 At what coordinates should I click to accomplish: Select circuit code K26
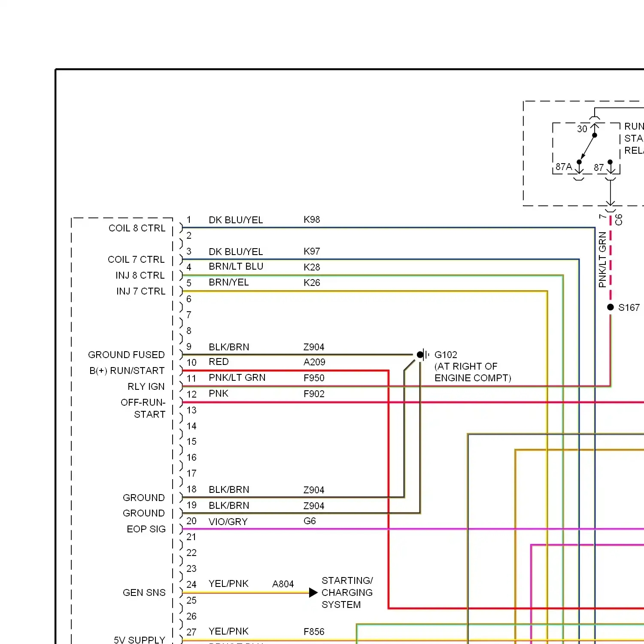(312, 283)
